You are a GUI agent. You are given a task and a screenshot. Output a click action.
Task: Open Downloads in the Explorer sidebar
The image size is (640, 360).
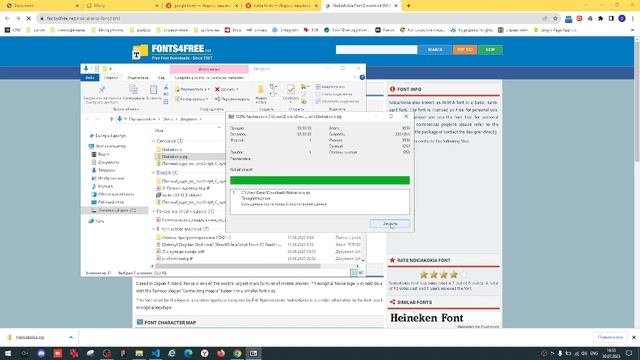click(x=103, y=170)
